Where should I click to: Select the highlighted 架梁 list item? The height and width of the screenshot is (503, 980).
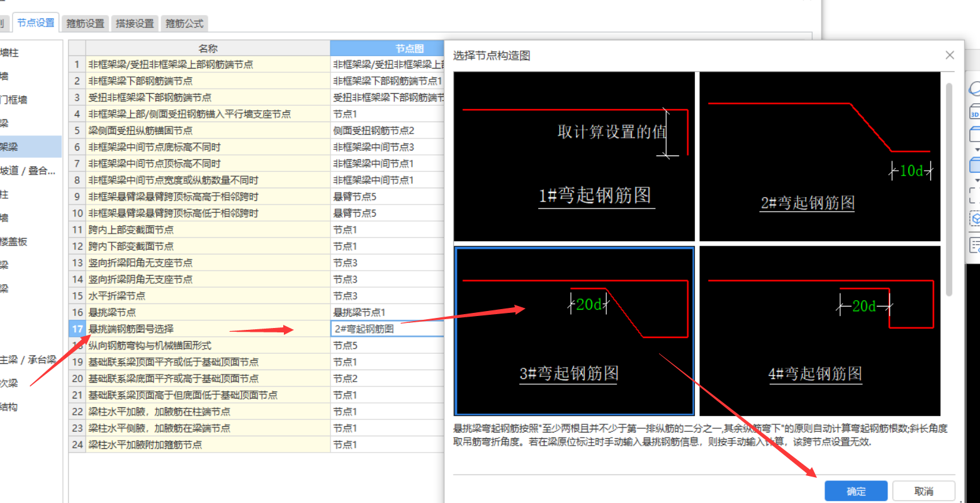point(31,147)
